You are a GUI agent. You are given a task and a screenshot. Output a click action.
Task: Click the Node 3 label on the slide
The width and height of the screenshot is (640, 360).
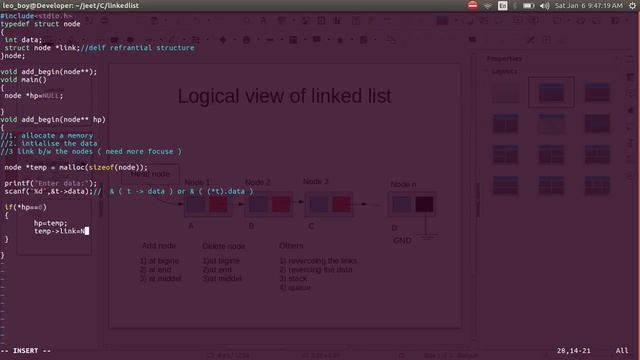coord(316,181)
